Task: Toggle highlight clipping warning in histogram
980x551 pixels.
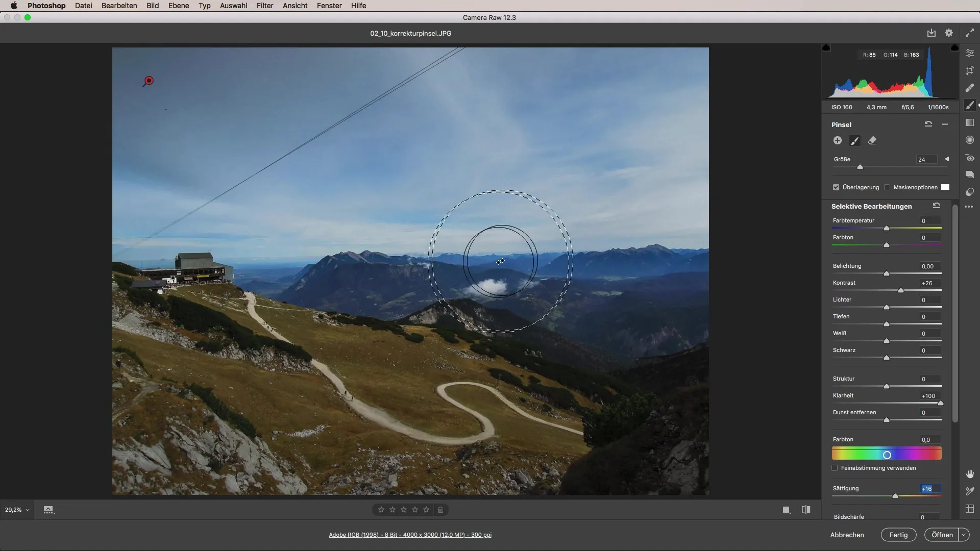Action: coord(954,47)
